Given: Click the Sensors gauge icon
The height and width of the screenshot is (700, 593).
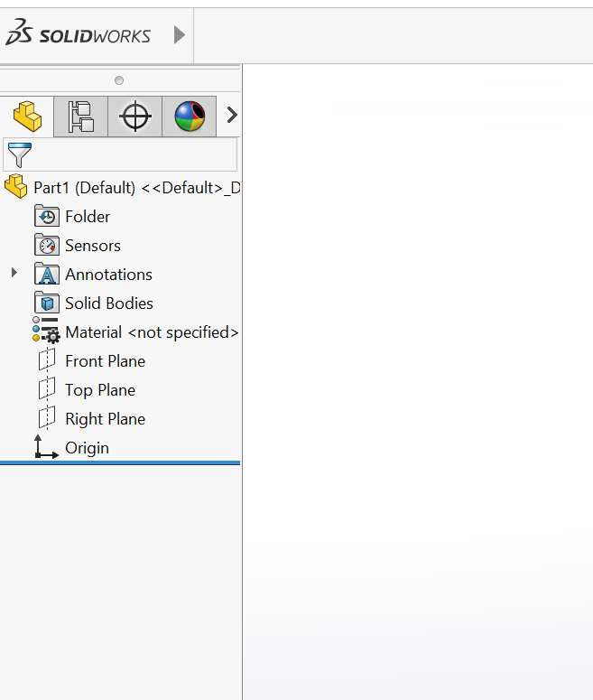Looking at the screenshot, I should click(x=47, y=246).
